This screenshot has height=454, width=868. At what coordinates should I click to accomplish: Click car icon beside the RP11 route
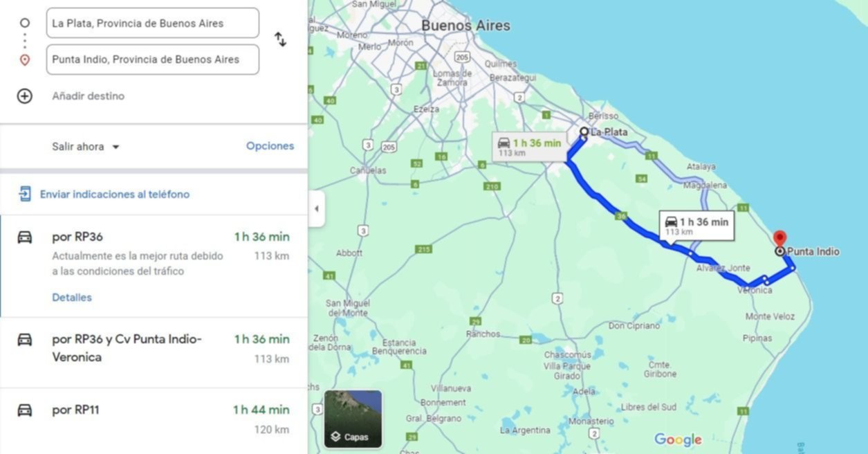coord(25,410)
